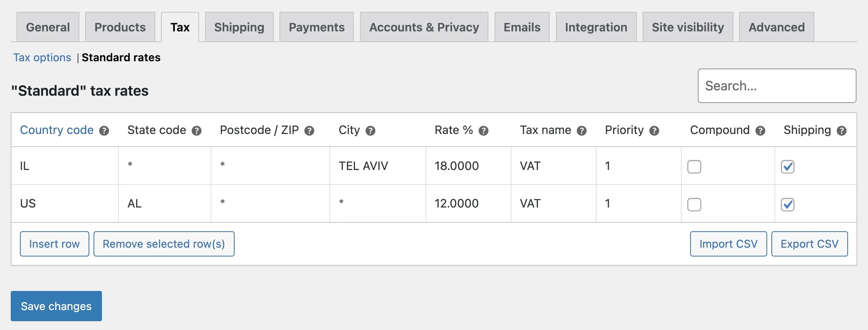Click the Import CSV button
The height and width of the screenshot is (330, 868).
coord(728,244)
